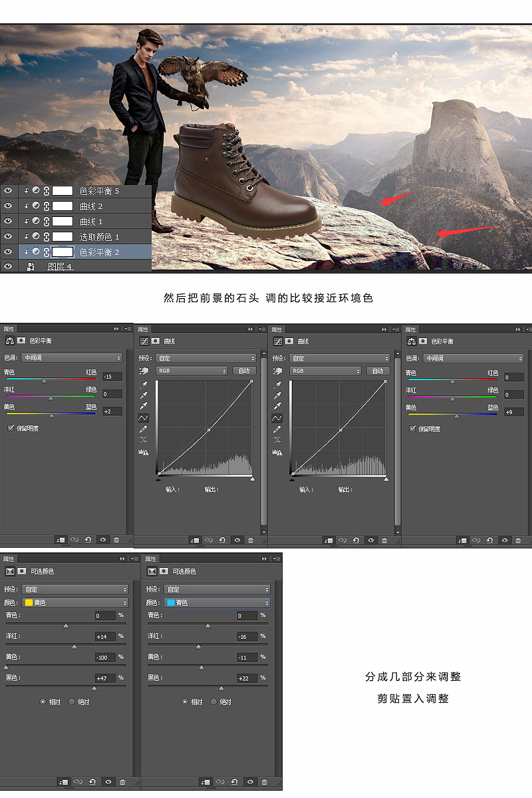Viewport: 532px width, 798px height.
Task: Click clip-to-layer icon in the -15 Color Balance panel
Action: (61, 540)
